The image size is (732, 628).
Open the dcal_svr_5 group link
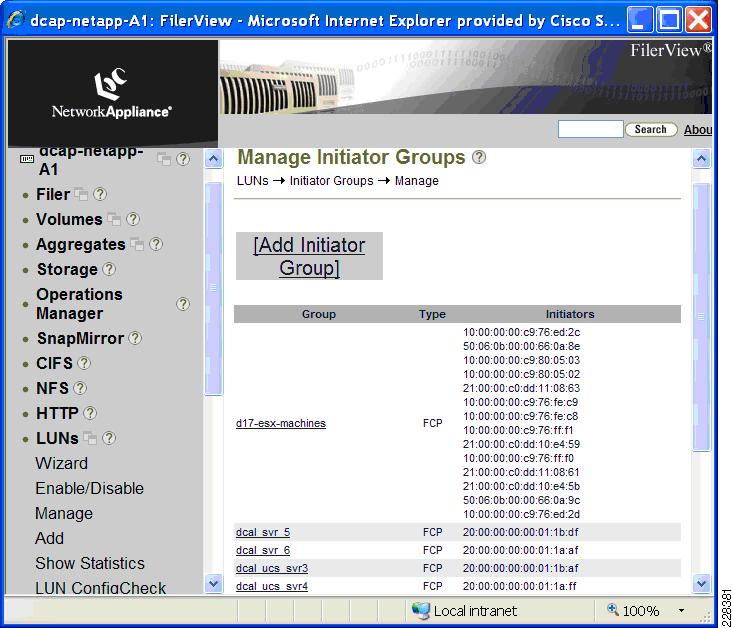(263, 532)
